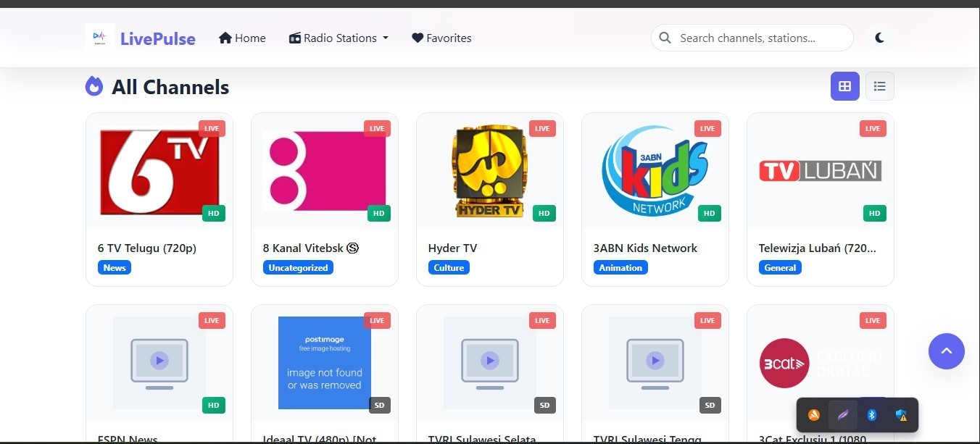Click the LIVE badge on 3Cat Exclusiu

coord(873,320)
